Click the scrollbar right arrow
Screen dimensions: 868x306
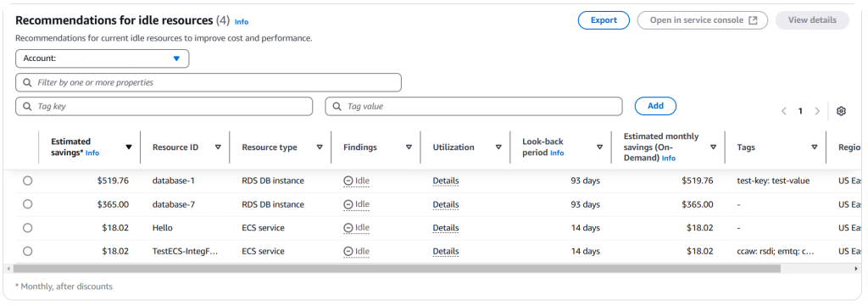point(856,269)
